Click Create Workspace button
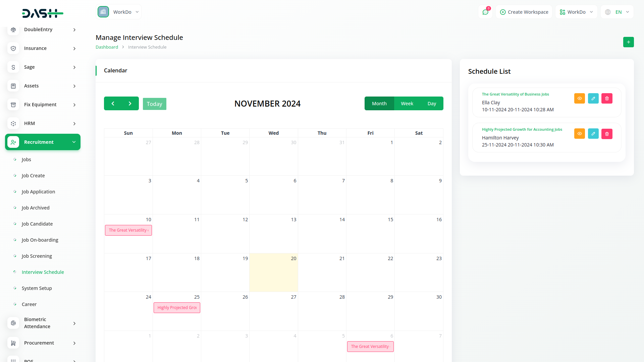The height and width of the screenshot is (362, 644). (524, 12)
